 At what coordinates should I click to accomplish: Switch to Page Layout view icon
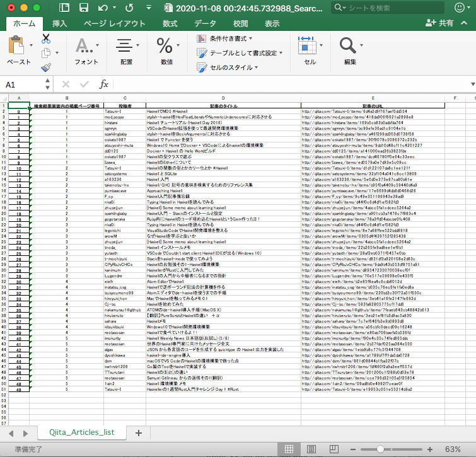(x=311, y=449)
